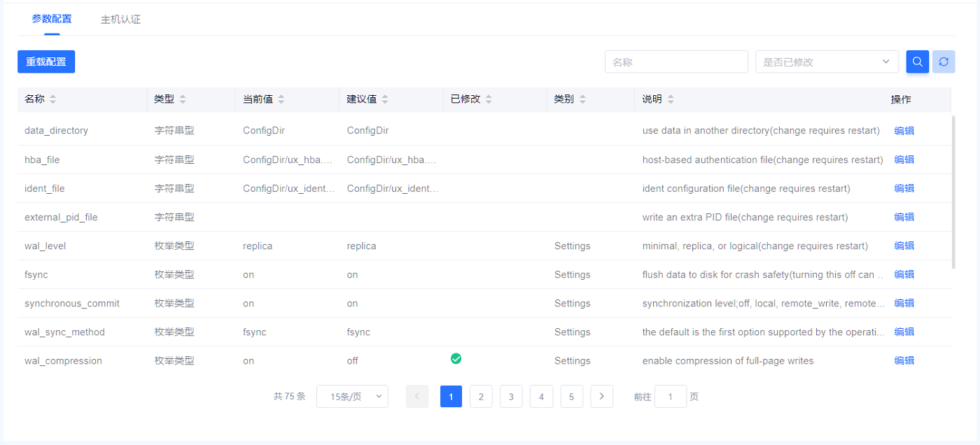Click the refresh icon button

coord(944,62)
